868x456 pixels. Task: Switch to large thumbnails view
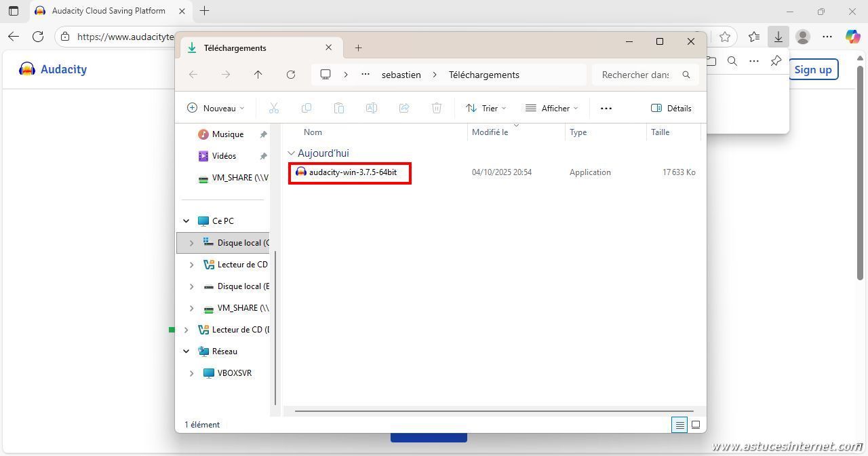click(696, 425)
